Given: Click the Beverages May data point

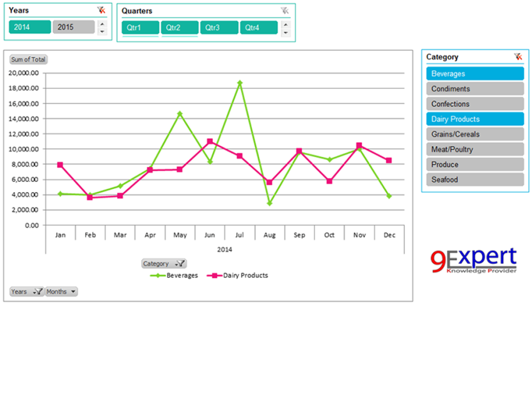Looking at the screenshot, I should pos(180,114).
